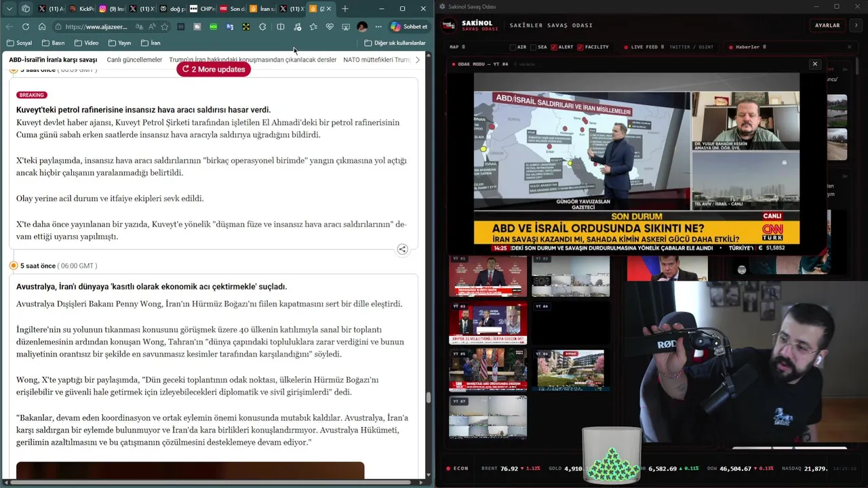
Task: Open the read aloud icon in address bar
Action: pos(152,26)
